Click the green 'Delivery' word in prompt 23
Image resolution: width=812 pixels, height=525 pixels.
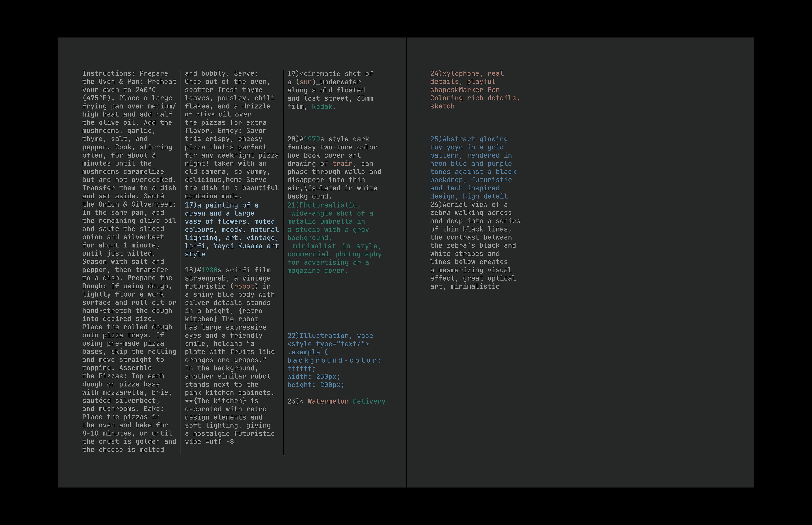(x=369, y=401)
